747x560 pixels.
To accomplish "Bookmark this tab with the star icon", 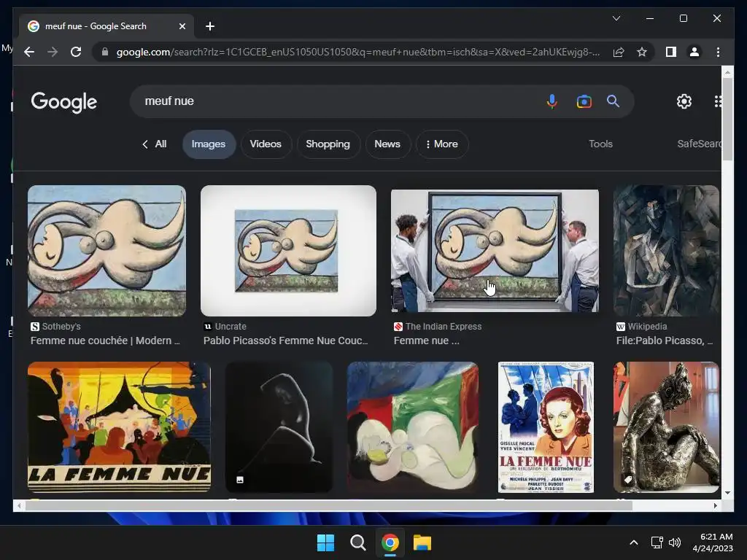I will point(642,52).
